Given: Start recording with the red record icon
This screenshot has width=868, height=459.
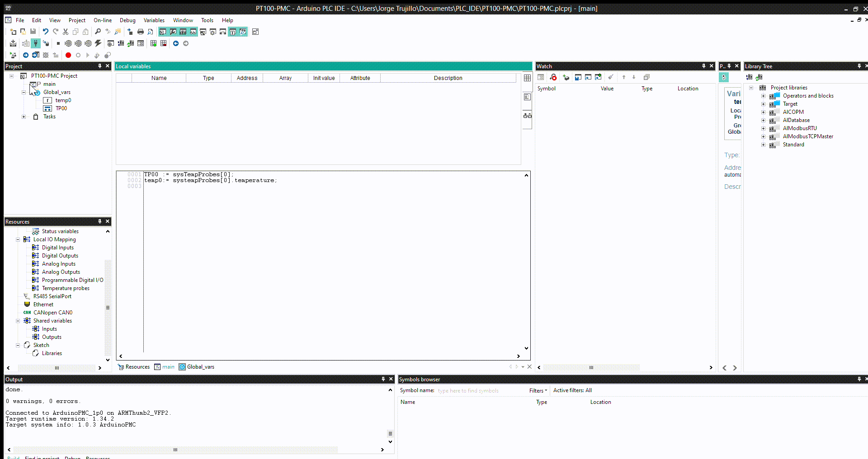Looking at the screenshot, I should (68, 55).
